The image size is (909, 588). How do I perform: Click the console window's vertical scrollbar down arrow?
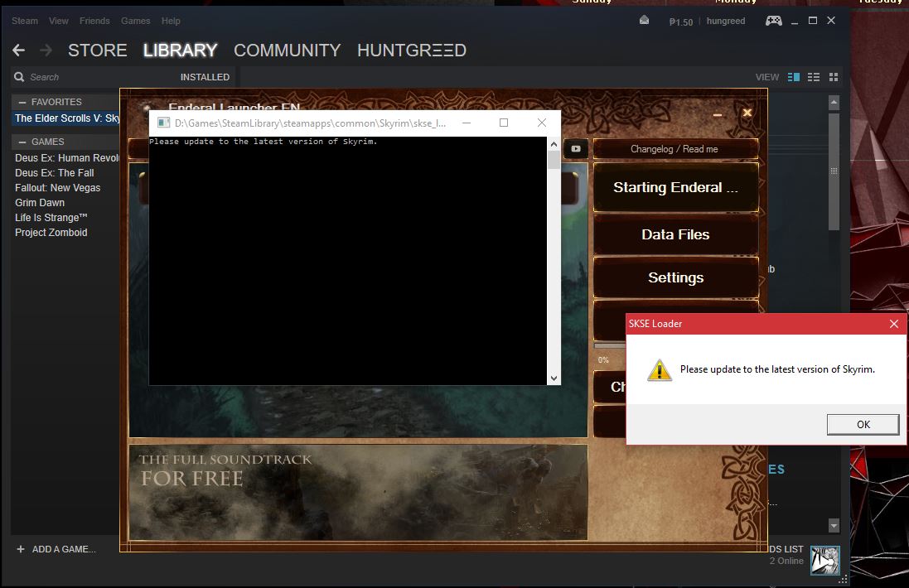pyautogui.click(x=554, y=378)
